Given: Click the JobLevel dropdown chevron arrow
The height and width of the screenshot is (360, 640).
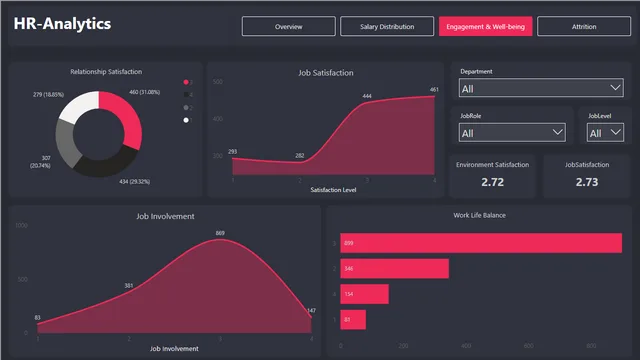Looking at the screenshot, I should (x=616, y=132).
